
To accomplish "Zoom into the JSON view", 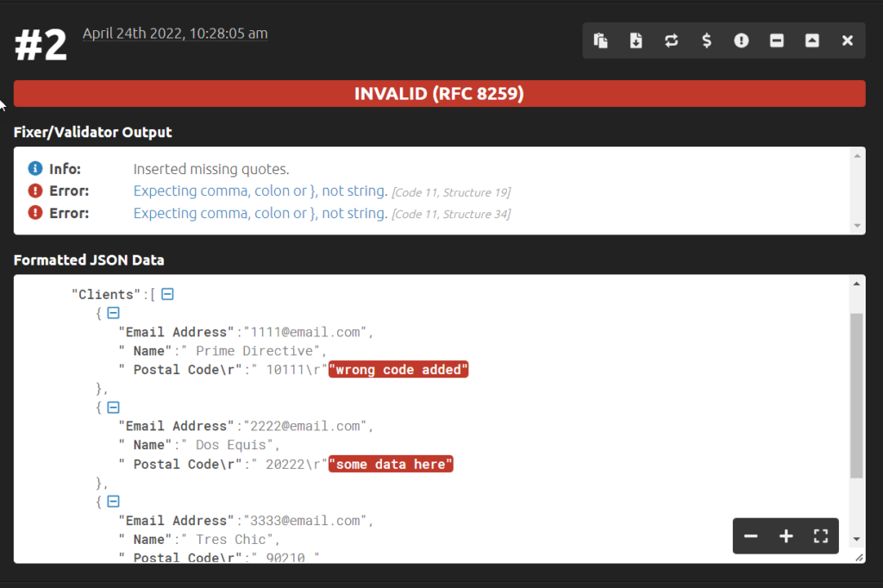I will [786, 535].
